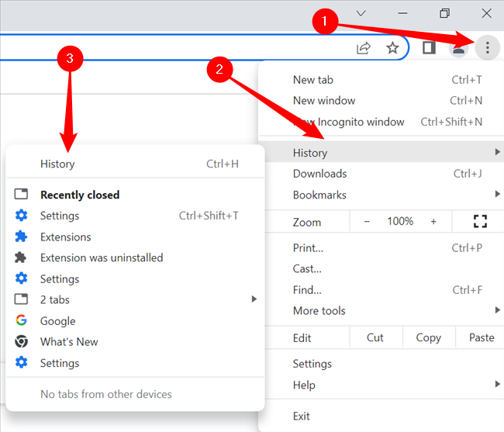Click the 100% zoom value

coord(400,221)
